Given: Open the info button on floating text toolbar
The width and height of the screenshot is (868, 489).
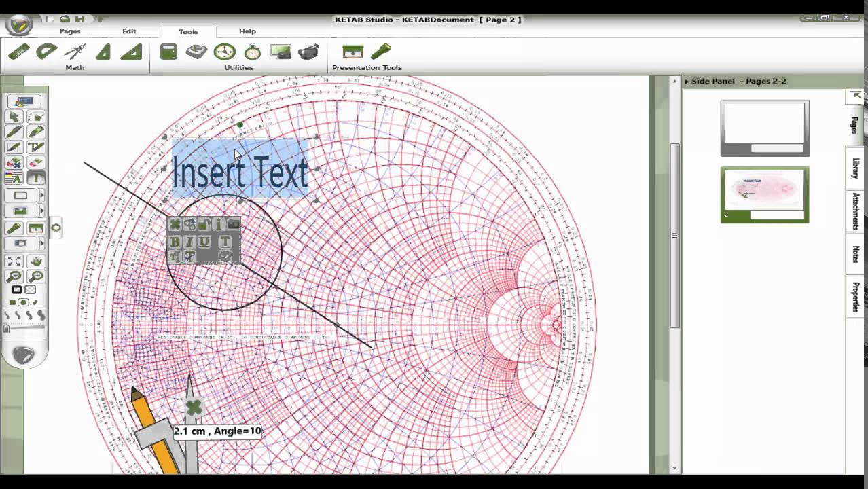Looking at the screenshot, I should [218, 223].
